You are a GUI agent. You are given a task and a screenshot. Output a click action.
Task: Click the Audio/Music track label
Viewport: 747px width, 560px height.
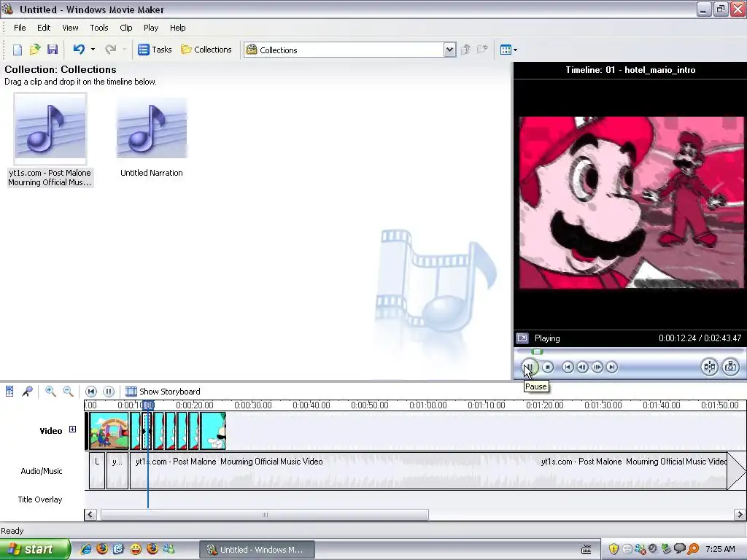click(x=42, y=471)
